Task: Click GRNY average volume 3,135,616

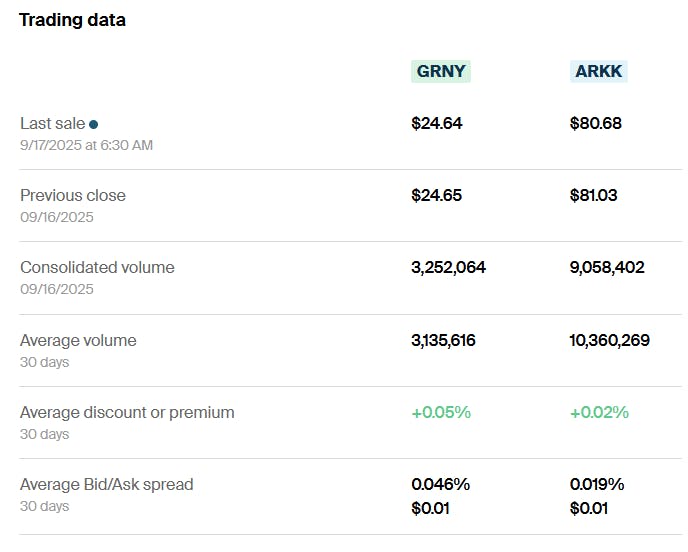Action: (x=443, y=341)
